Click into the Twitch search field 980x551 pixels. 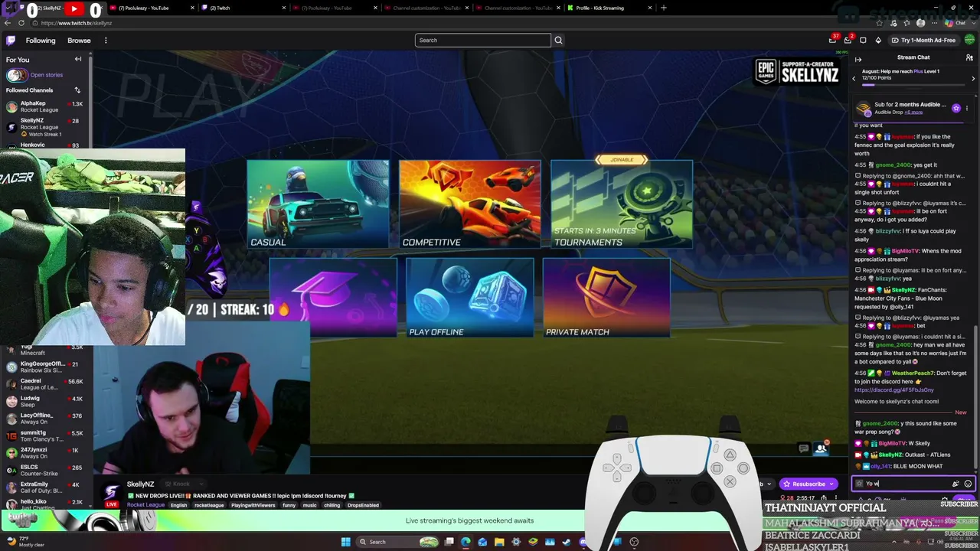click(x=482, y=40)
